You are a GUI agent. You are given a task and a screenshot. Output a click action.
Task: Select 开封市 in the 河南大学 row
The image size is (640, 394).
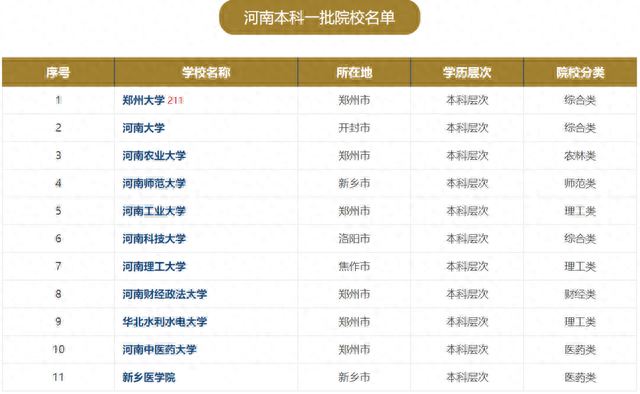tap(354, 128)
